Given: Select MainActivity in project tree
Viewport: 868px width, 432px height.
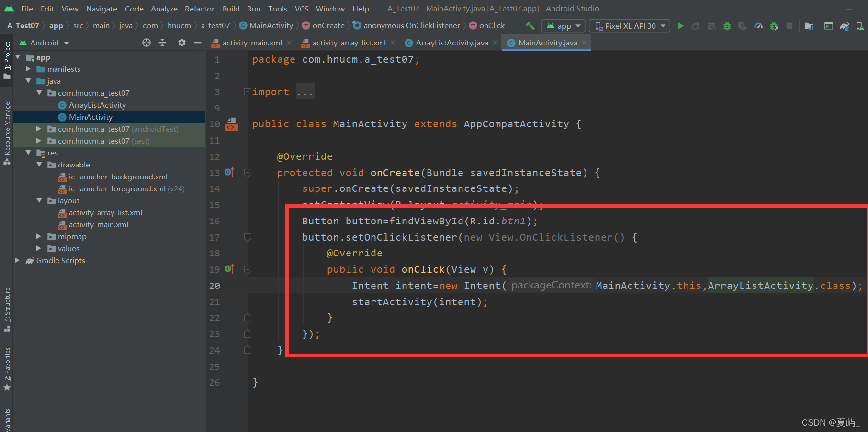Looking at the screenshot, I should [90, 117].
